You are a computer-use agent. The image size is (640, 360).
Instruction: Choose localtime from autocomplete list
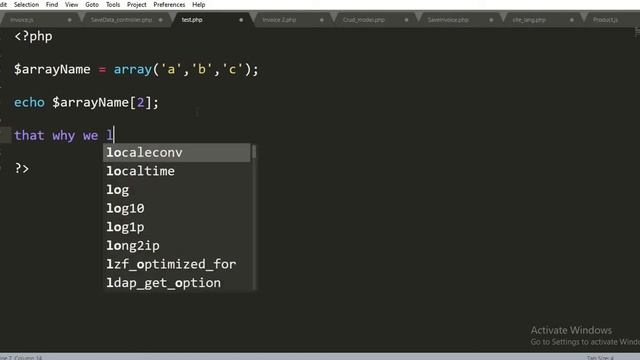(x=177, y=171)
